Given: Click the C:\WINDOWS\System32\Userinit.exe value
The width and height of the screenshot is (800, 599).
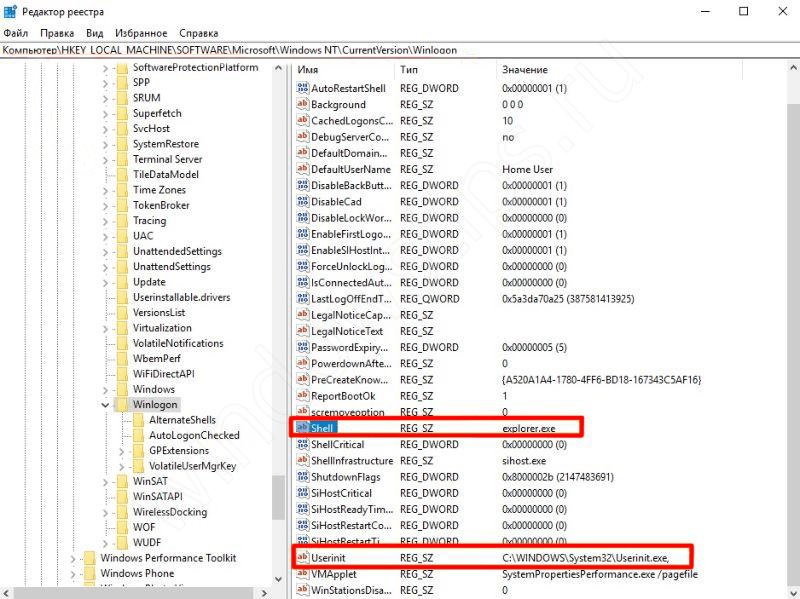Looking at the screenshot, I should coord(586,558).
